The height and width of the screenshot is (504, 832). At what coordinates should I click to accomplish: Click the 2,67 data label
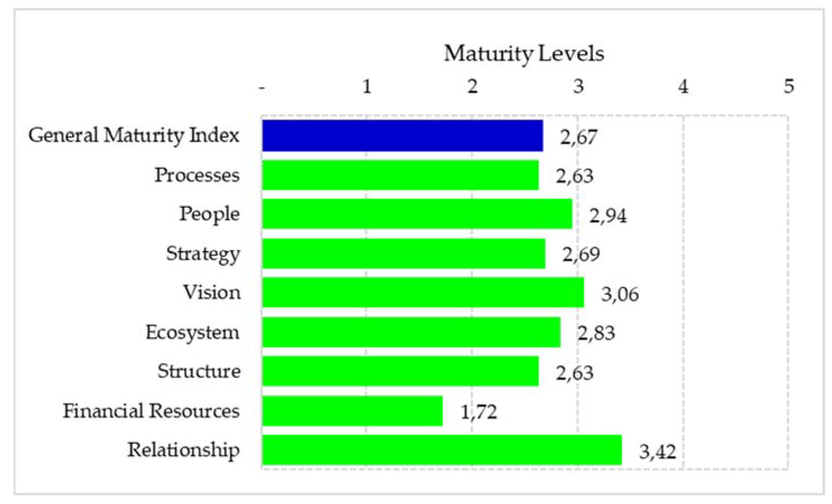(579, 137)
